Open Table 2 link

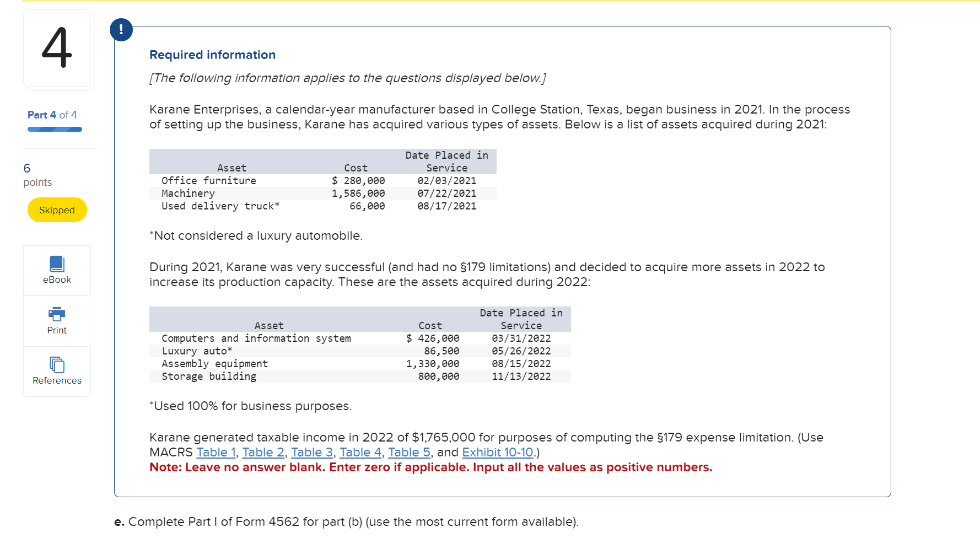coord(263,452)
